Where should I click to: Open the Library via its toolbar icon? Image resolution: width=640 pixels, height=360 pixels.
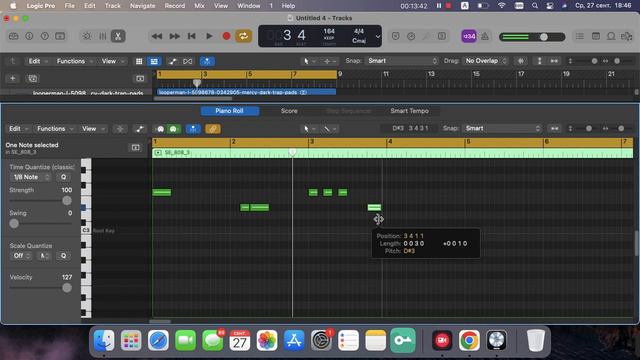13,36
